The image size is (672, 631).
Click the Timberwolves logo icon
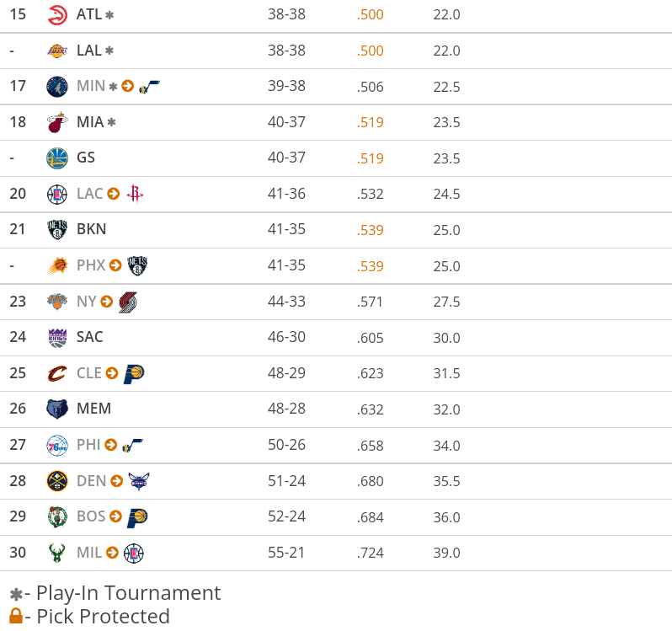(57, 86)
